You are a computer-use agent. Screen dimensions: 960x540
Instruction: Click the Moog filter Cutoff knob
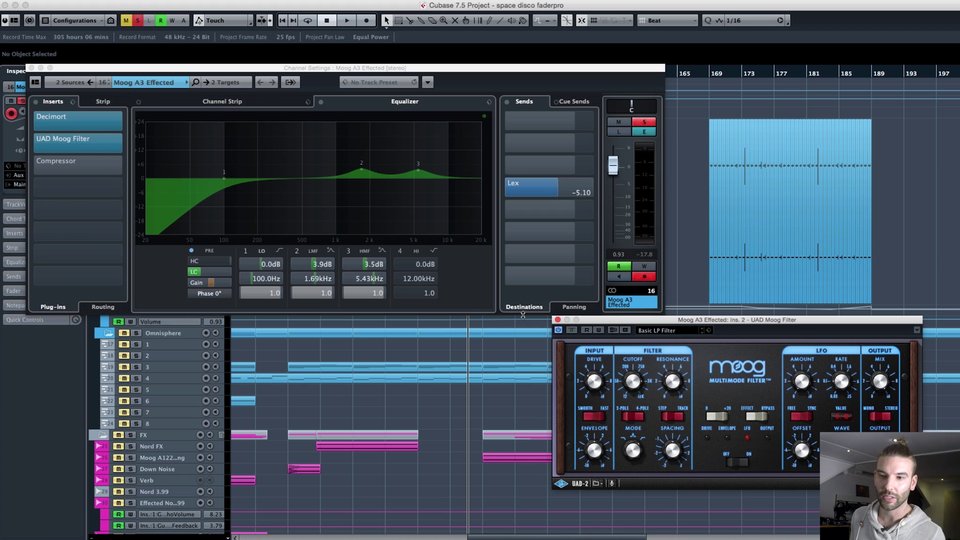633,382
